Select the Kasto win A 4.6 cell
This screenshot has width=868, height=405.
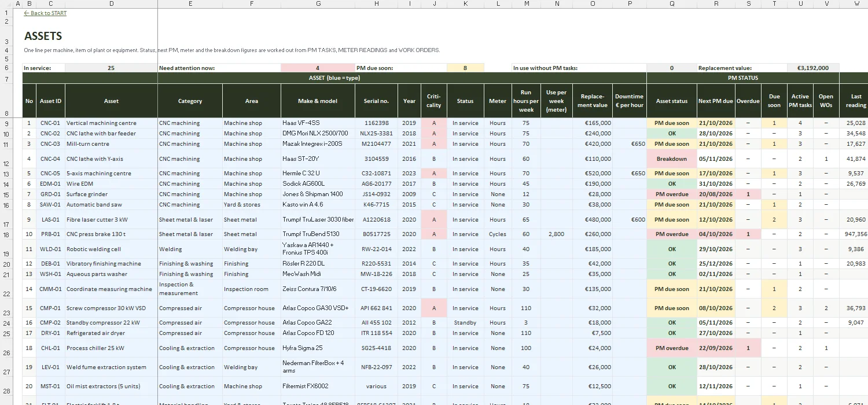318,205
